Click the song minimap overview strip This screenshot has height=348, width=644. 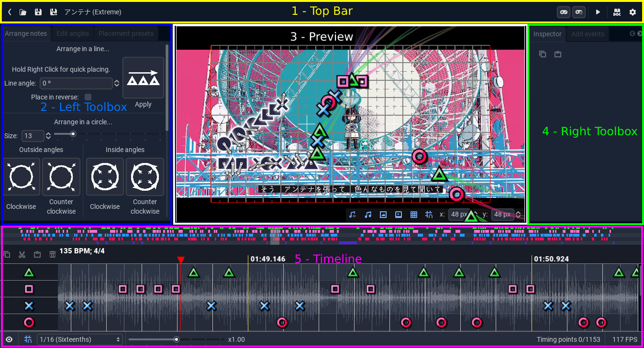click(x=322, y=236)
